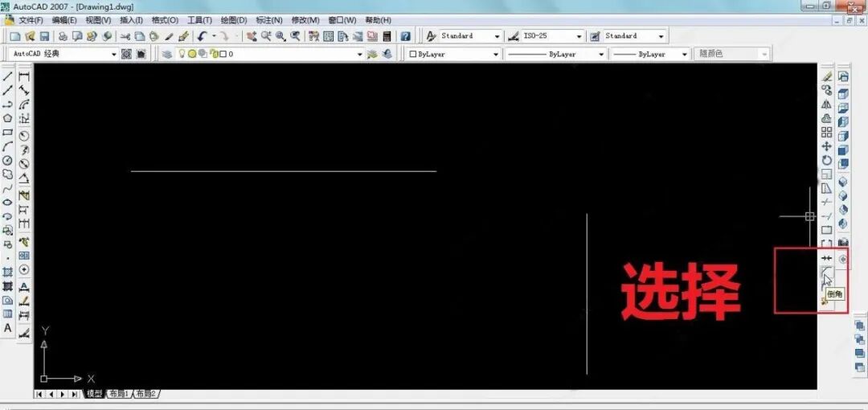The height and width of the screenshot is (410, 868).
Task: Open the Standard text style dropdown
Action: coord(497,36)
